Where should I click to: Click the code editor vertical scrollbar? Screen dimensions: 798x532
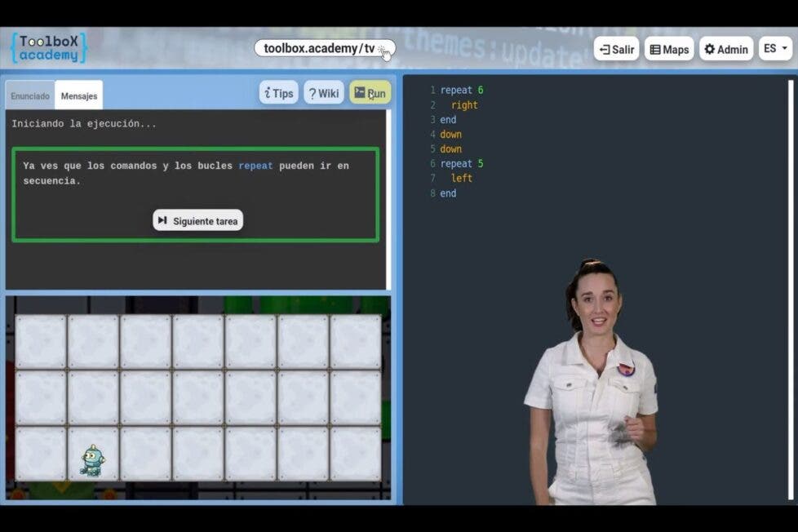[790, 286]
